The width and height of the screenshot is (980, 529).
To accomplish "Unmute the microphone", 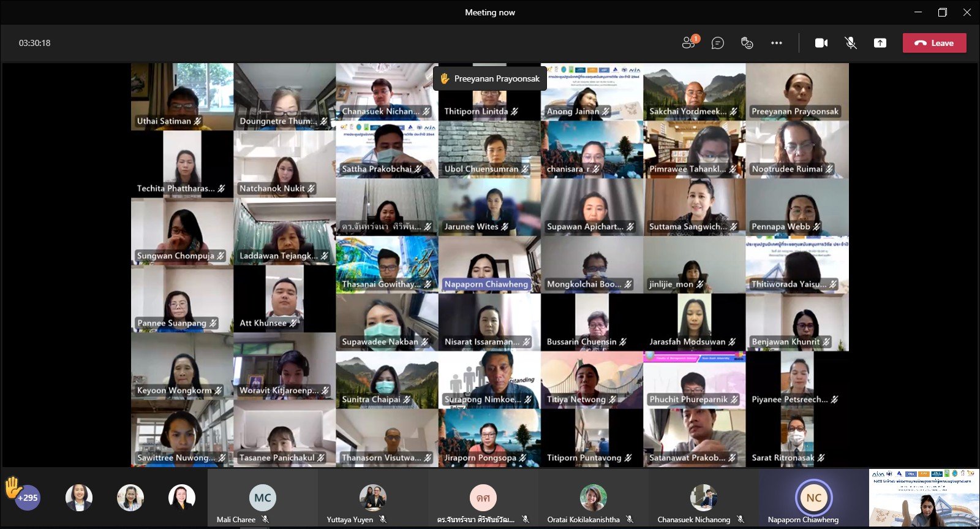I will [x=851, y=43].
